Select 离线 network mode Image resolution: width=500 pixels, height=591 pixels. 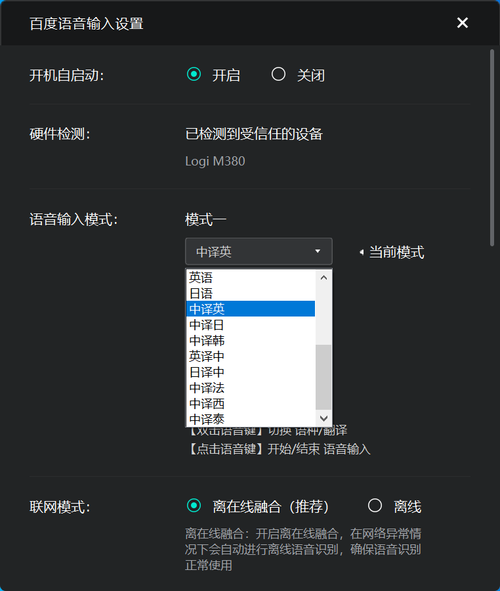(375, 505)
